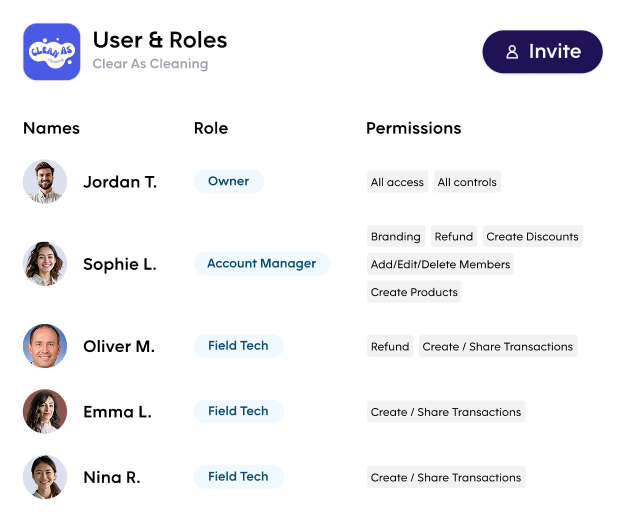Image resolution: width=626 pixels, height=516 pixels.
Task: Click Emma L.'s Field Tech role badge
Action: click(x=238, y=411)
